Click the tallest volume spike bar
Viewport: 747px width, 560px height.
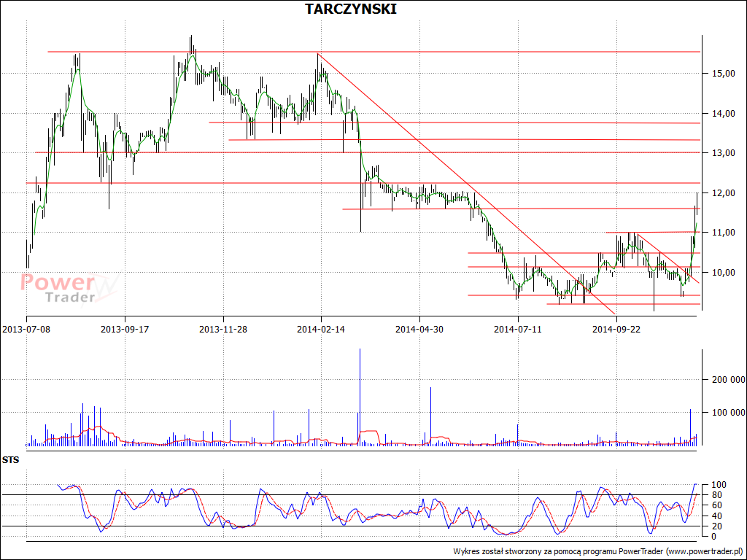coord(360,397)
